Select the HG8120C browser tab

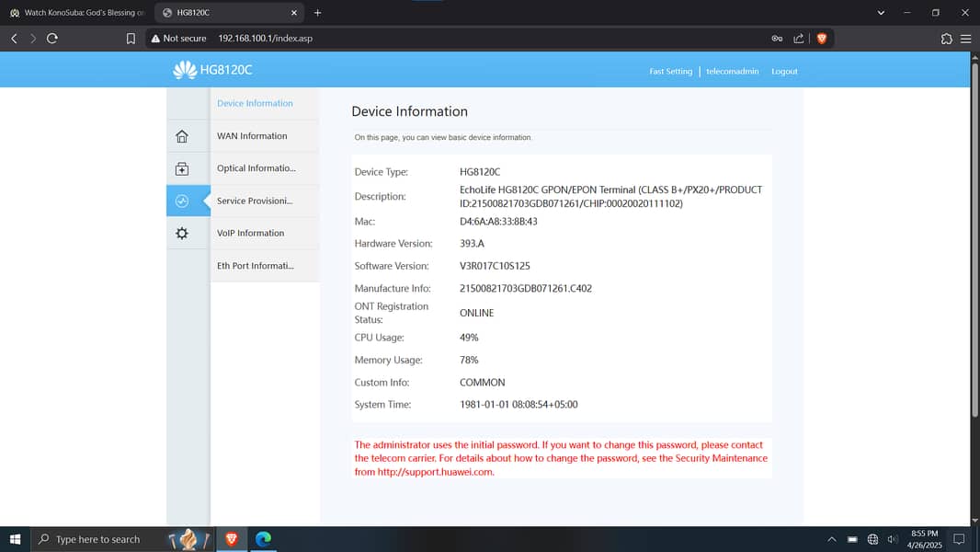(229, 13)
